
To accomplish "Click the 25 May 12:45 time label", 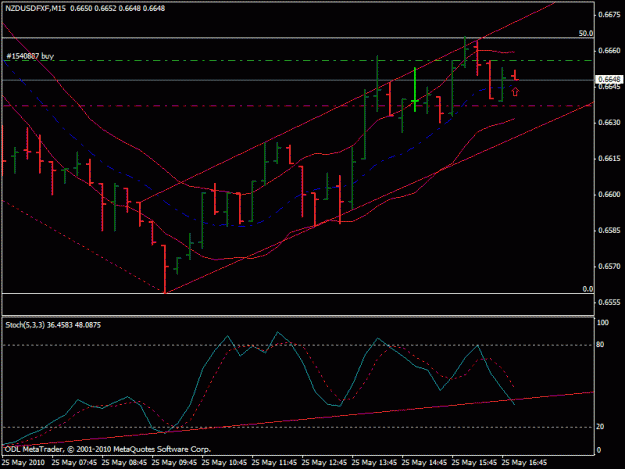I will tap(324, 463).
